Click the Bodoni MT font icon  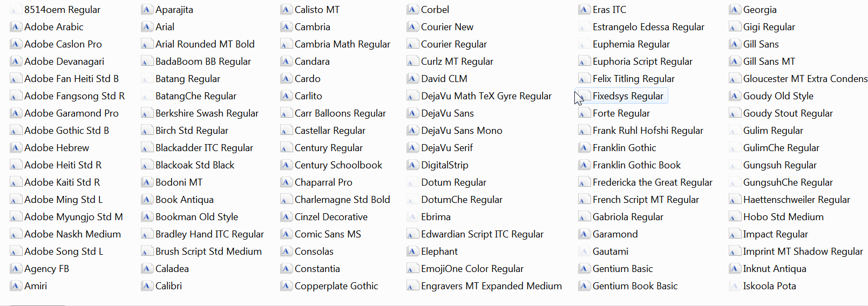pyautogui.click(x=146, y=182)
